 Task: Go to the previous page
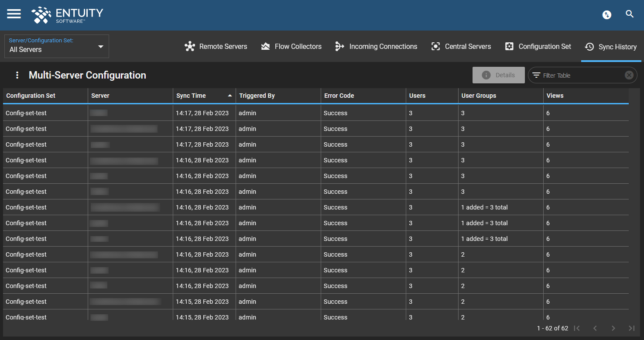[595, 328]
